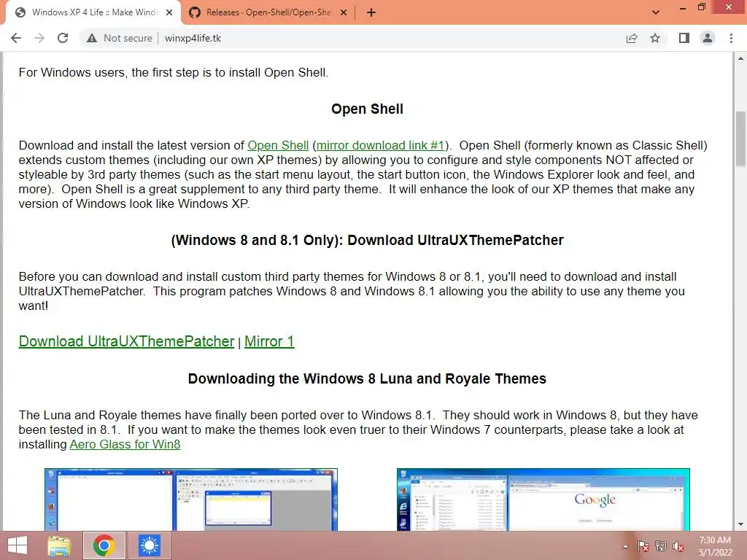This screenshot has height=560, width=747.
Task: Click the Open Shell heading
Action: click(x=368, y=109)
